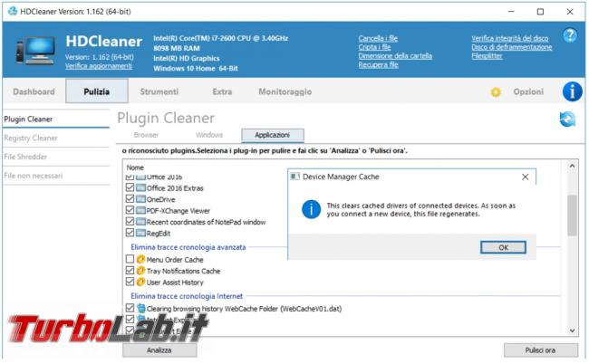Screen dimensions: 589x364
Task: Maximize the HDCleaner window
Action: tap(540, 12)
